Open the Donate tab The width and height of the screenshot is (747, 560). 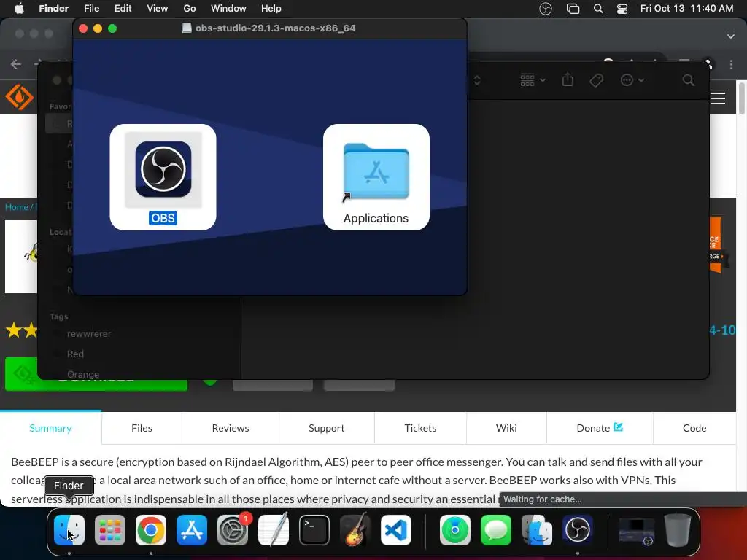(x=600, y=428)
